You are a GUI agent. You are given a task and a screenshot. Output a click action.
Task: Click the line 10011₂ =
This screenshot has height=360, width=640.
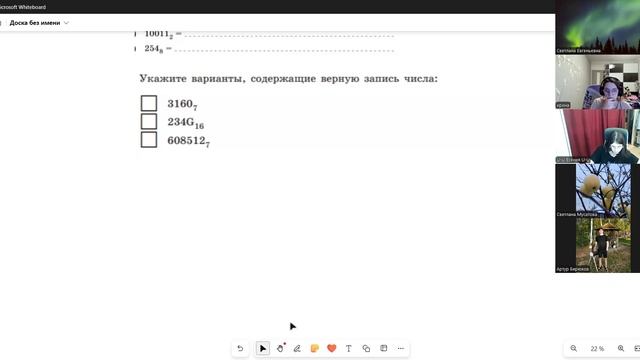pyautogui.click(x=163, y=34)
